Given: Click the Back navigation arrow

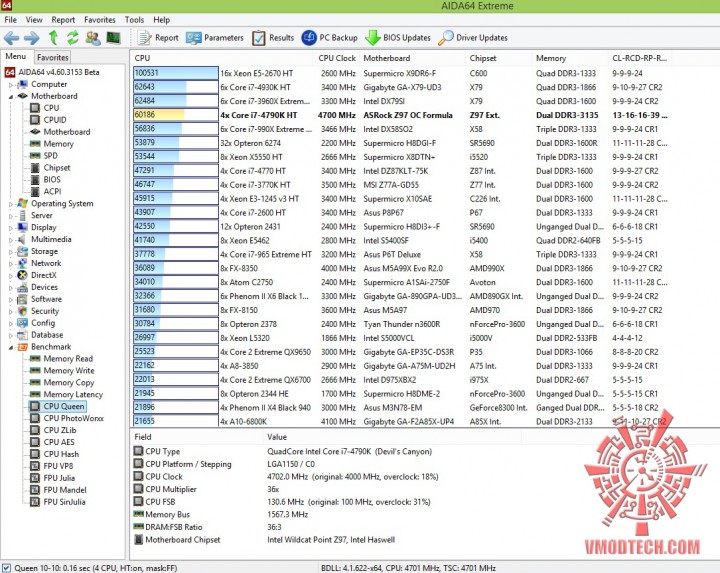Looking at the screenshot, I should [11, 38].
